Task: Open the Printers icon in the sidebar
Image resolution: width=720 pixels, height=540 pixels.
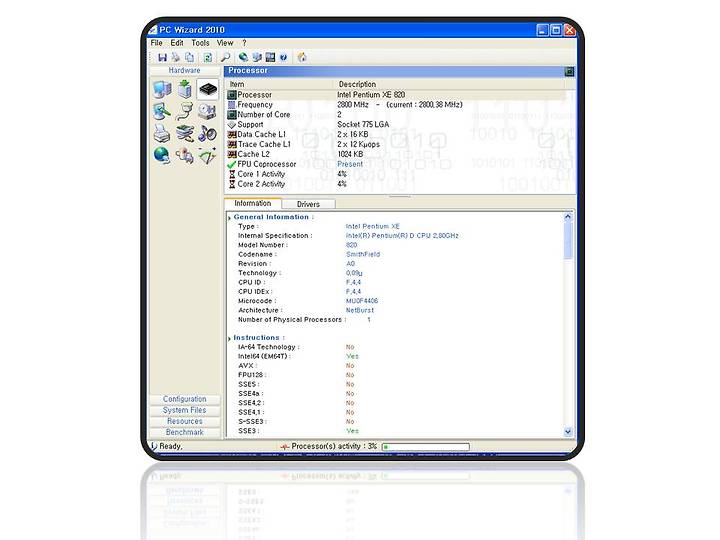Action: click(x=162, y=133)
